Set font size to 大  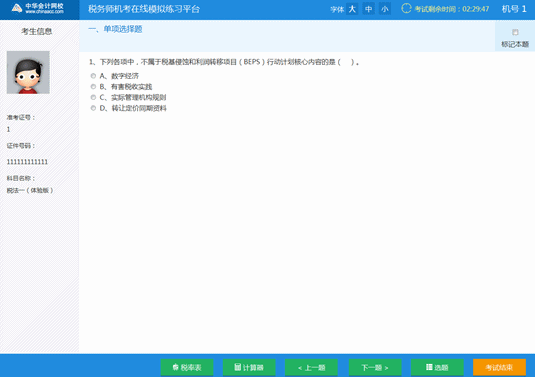click(x=352, y=9)
